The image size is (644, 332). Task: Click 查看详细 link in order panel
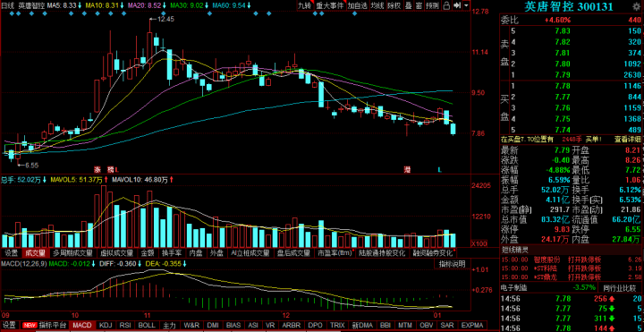627,140
